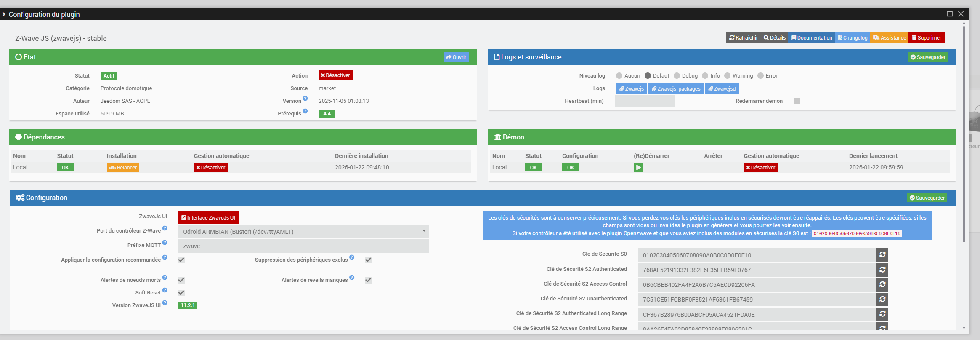Click Relancer to reinstall dependencies
The height and width of the screenshot is (340, 980).
pyautogui.click(x=123, y=167)
